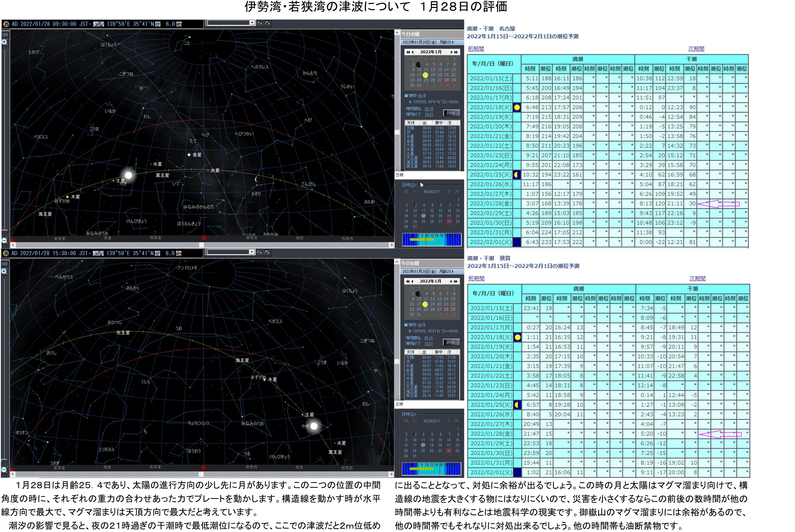
Task: Click the >> arrow beside AD2022/1 in the 15:30 chart
Action: pos(457,421)
